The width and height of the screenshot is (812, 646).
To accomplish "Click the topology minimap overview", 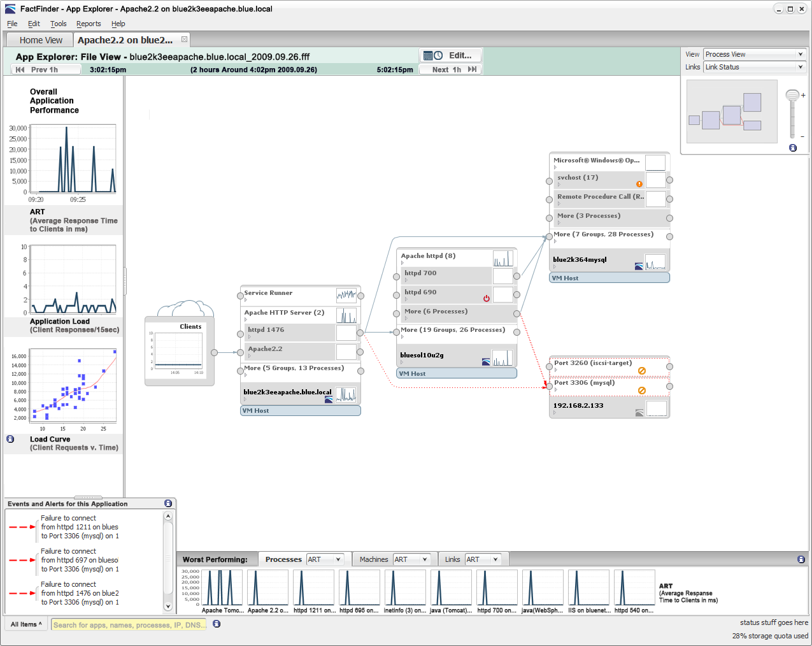I will (732, 111).
